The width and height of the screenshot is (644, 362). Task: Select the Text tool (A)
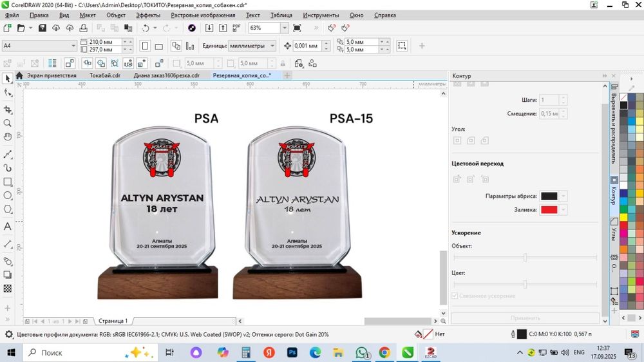click(8, 227)
